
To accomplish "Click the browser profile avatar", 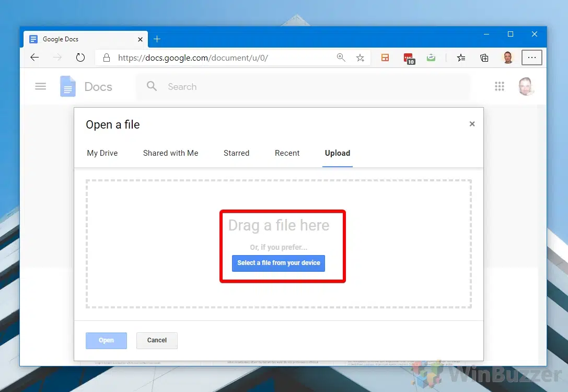I will pos(508,57).
